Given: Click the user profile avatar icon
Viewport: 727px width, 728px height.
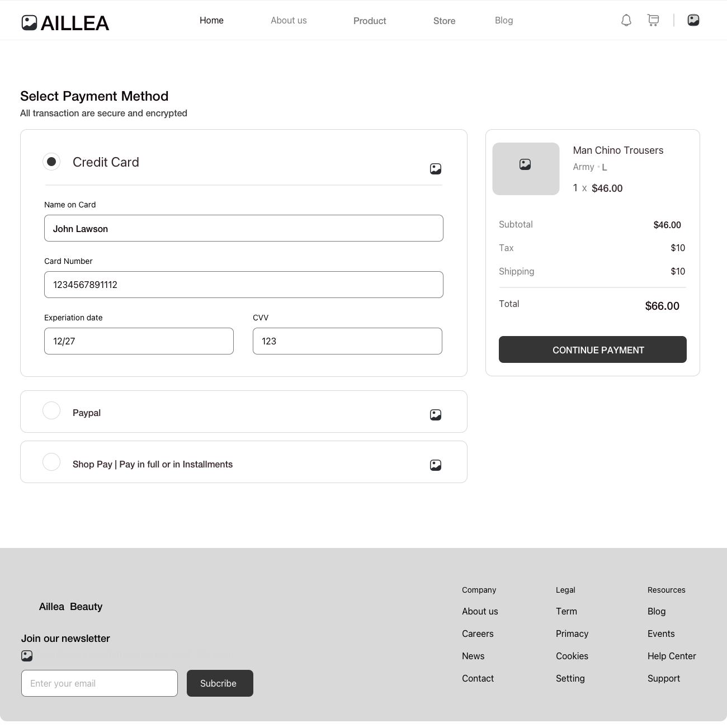Looking at the screenshot, I should (x=693, y=20).
